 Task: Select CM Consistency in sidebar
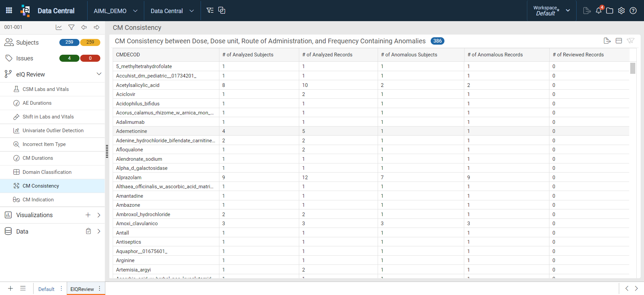pos(52,186)
